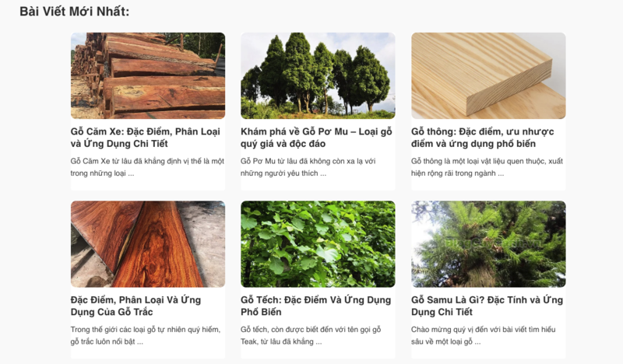Open the Samu conifer tree thumbnail
This screenshot has height=364, width=623.
(488, 244)
